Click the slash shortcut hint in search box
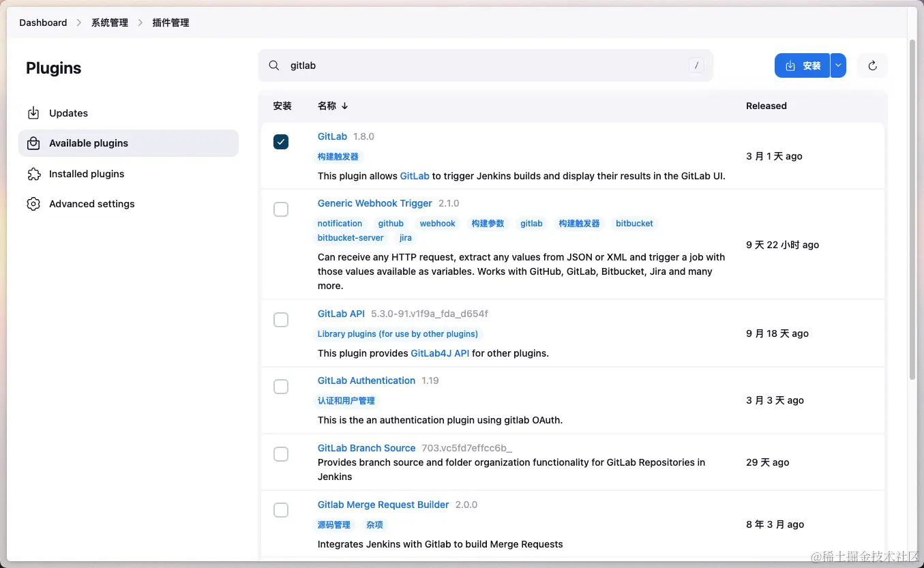This screenshot has height=568, width=924. click(x=696, y=65)
